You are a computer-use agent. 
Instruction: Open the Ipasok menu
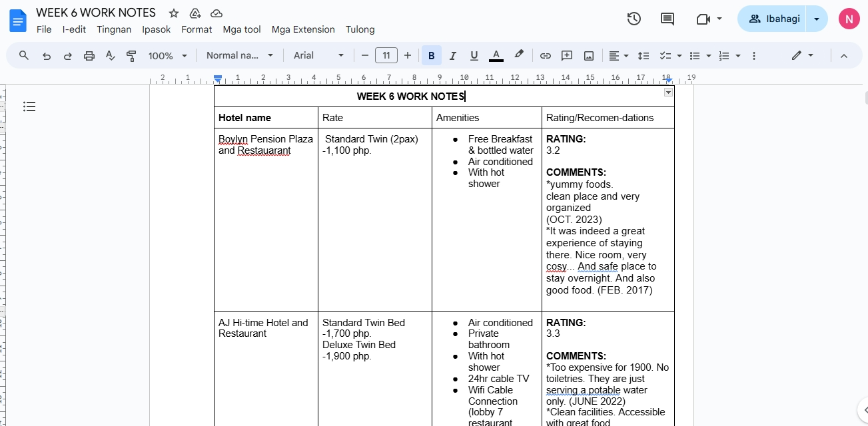[157, 29]
